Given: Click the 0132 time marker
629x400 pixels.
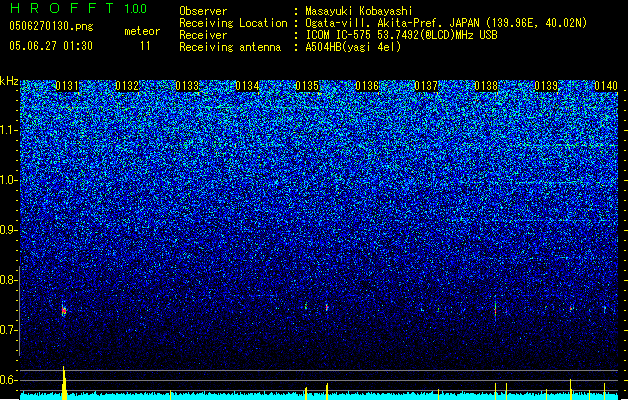Looking at the screenshot, I should [x=127, y=86].
